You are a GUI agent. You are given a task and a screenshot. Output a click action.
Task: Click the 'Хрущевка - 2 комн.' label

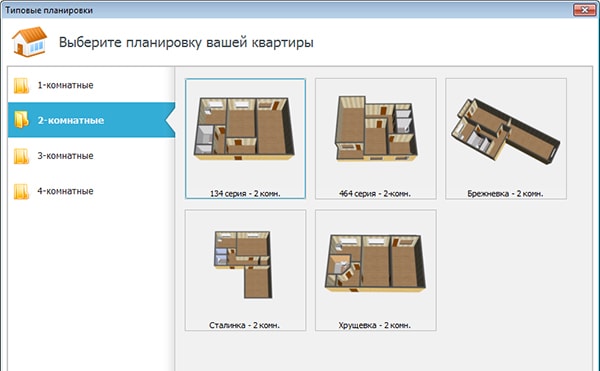coord(375,325)
